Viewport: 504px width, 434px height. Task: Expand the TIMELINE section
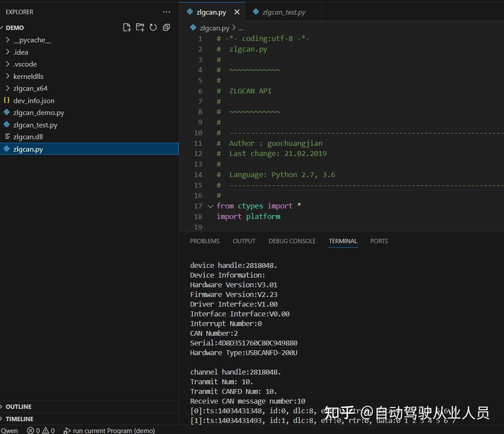[20, 419]
